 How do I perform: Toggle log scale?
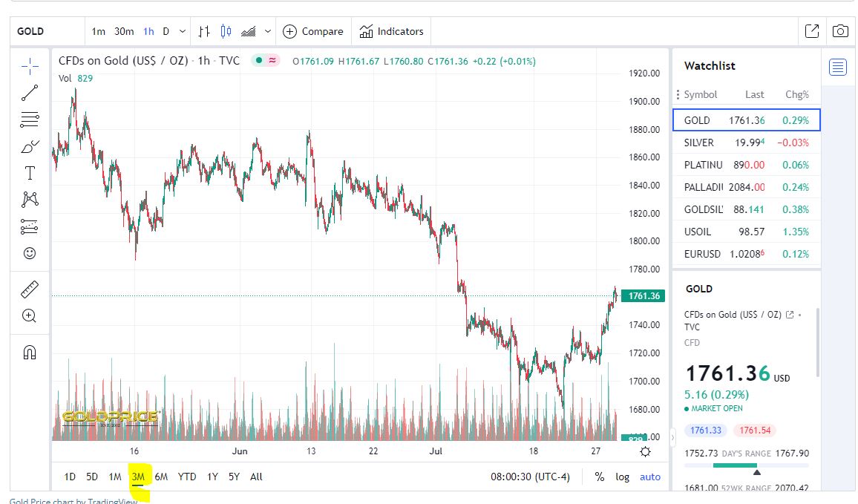click(x=622, y=477)
